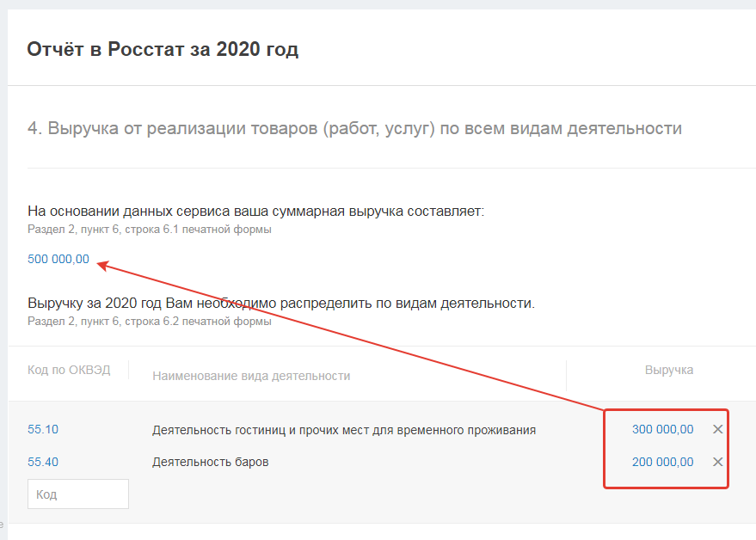This screenshot has height=540, width=756.
Task: Click the Выручка column header
Action: click(x=669, y=370)
